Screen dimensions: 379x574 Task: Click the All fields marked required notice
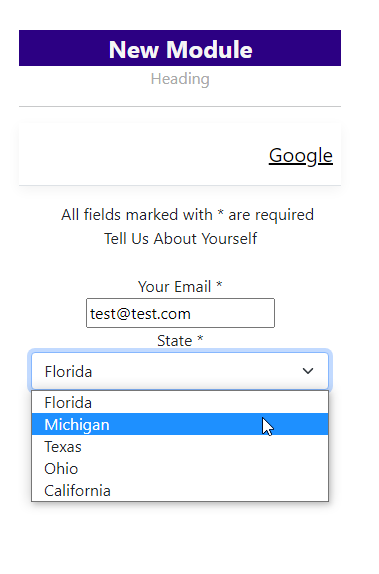coord(187,215)
